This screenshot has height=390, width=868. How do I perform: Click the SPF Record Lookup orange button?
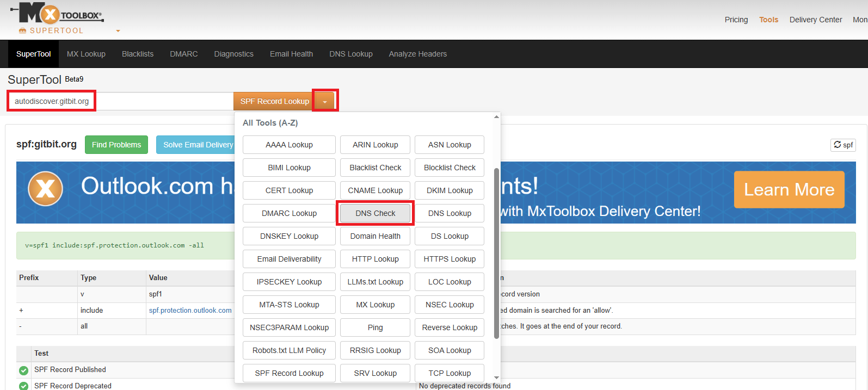pyautogui.click(x=274, y=101)
